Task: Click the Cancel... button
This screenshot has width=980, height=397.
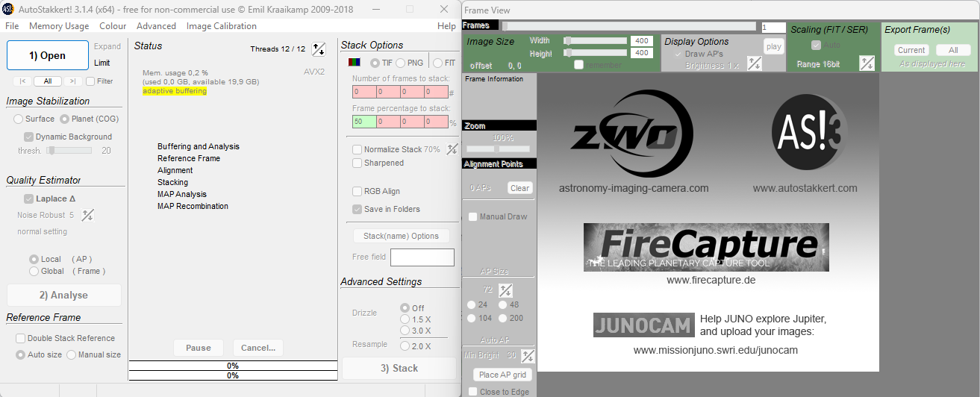Action: pos(258,347)
